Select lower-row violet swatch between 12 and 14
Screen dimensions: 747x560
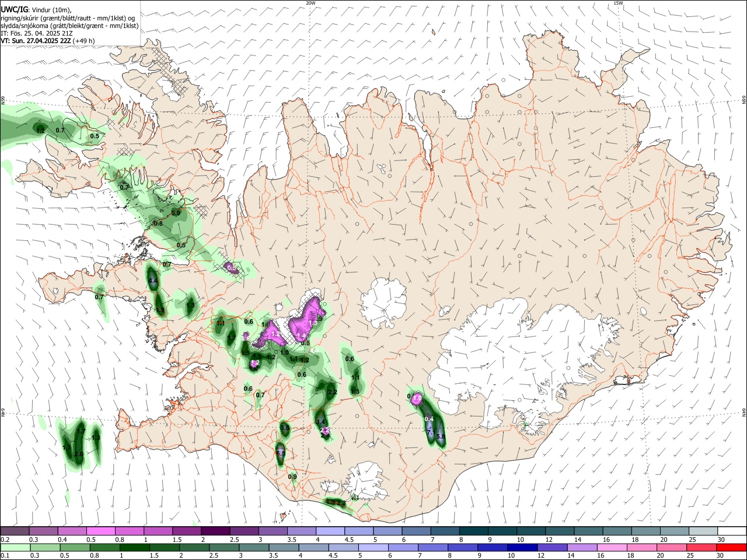(x=551, y=547)
